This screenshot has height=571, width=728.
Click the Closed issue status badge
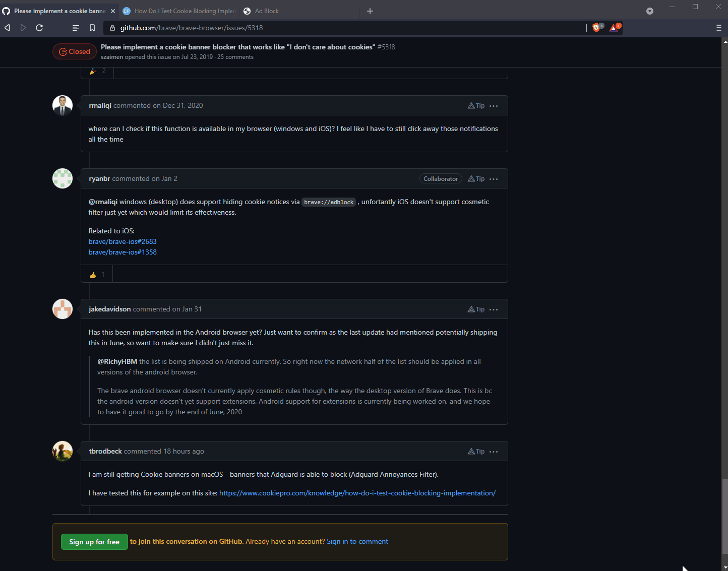[75, 51]
